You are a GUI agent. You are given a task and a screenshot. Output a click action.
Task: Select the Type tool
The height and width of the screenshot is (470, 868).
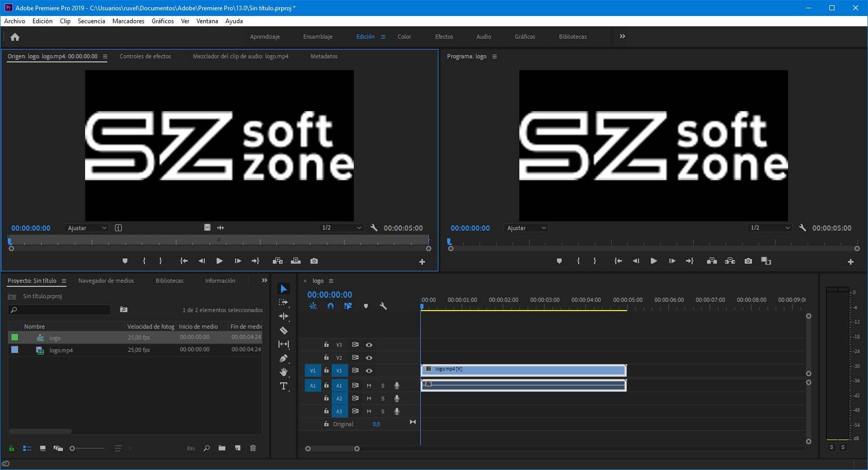pyautogui.click(x=284, y=386)
